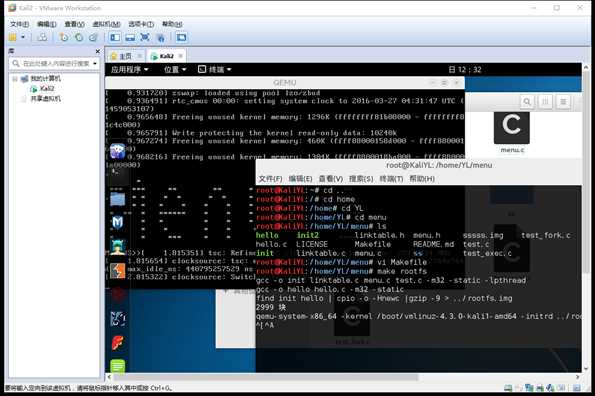Launch Armitage from the dock
This screenshot has height=396, width=595.
[117, 247]
